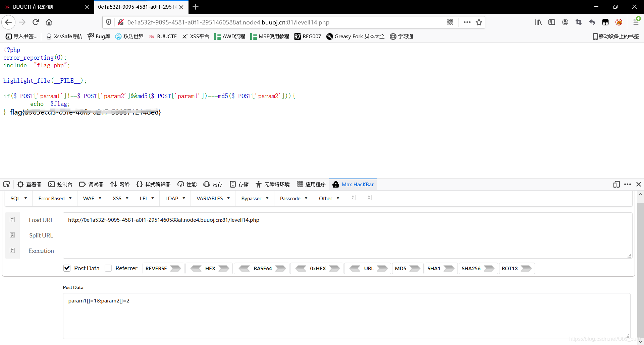The height and width of the screenshot is (345, 644).
Task: Click inside the Post Data text field
Action: (x=345, y=316)
